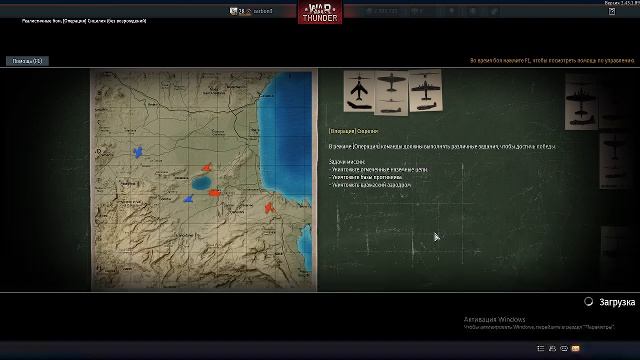Click the small icon at top-right corner

[612, 11]
